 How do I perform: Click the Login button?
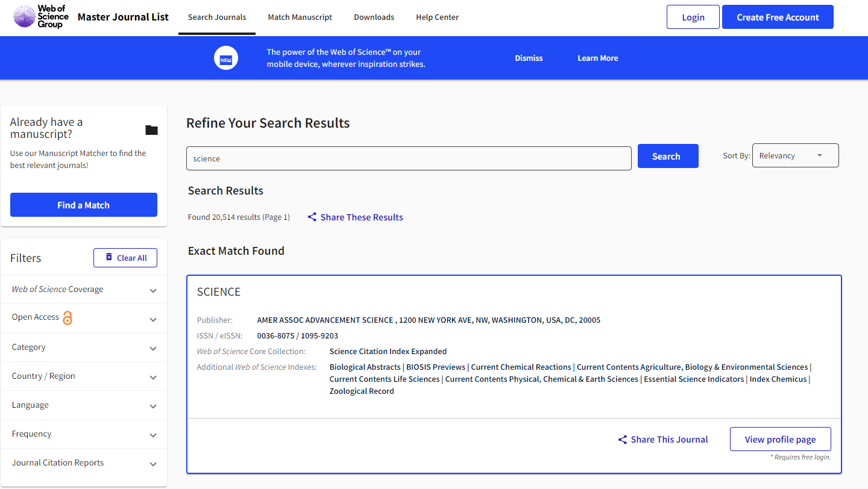[693, 17]
